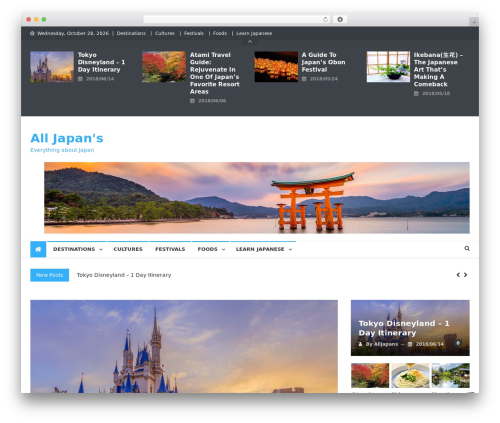The height and width of the screenshot is (423, 500).
Task: Click the noodle dish thumbnail in sidebar
Action: [410, 375]
